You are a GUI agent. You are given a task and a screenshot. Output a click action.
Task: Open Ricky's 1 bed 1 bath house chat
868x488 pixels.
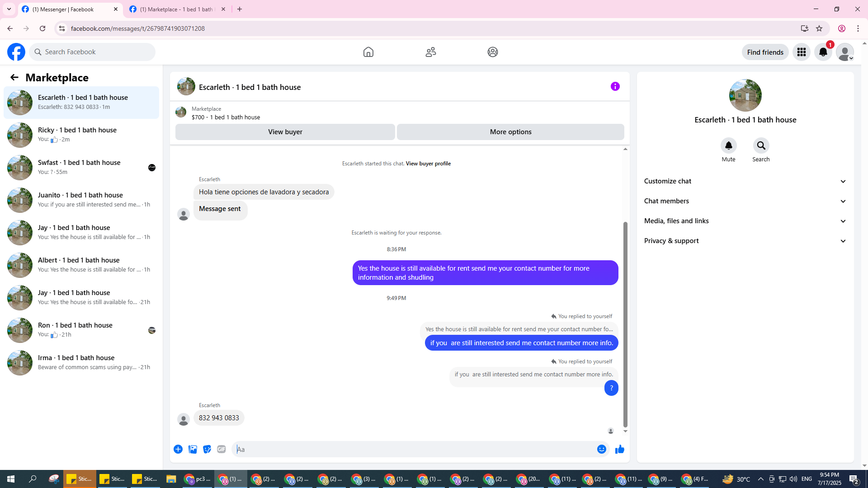[x=81, y=135]
